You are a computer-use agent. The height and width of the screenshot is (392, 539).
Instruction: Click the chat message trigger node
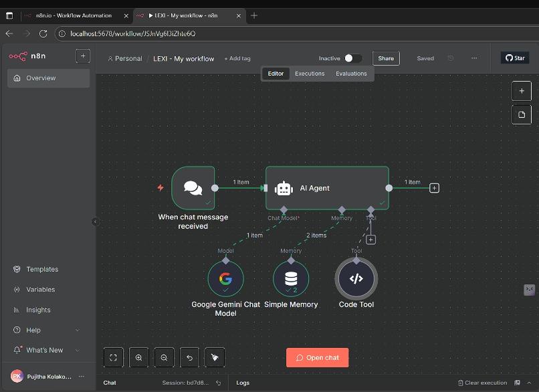tap(193, 188)
